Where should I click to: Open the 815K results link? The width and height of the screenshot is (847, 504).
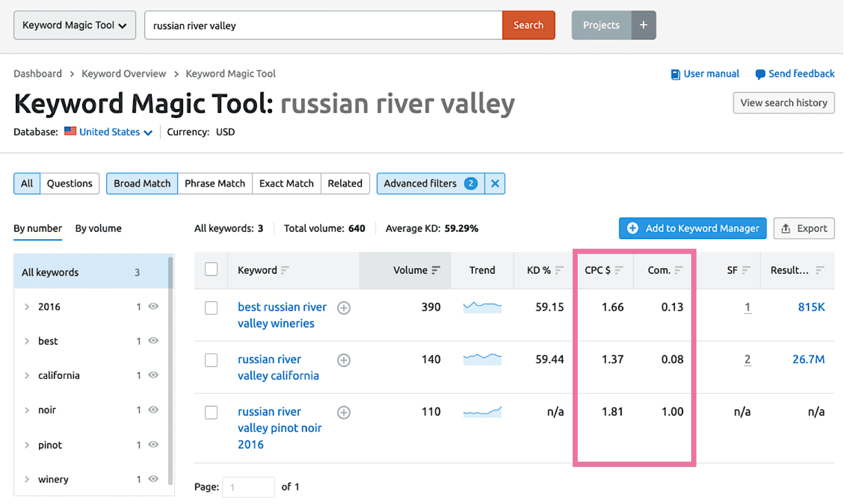point(811,307)
